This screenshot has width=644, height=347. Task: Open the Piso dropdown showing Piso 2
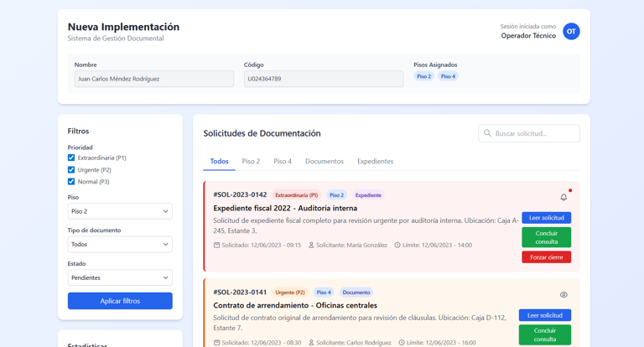pos(120,211)
